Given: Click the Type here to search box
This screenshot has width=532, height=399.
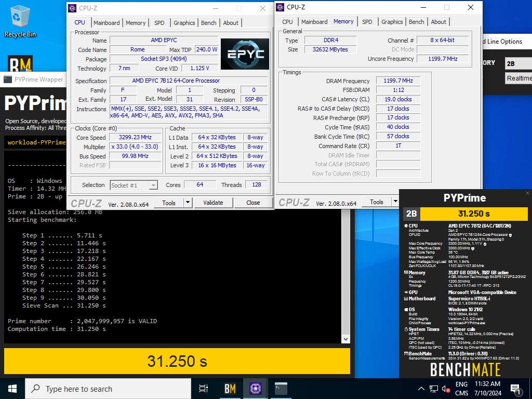Looking at the screenshot, I should tap(108, 389).
